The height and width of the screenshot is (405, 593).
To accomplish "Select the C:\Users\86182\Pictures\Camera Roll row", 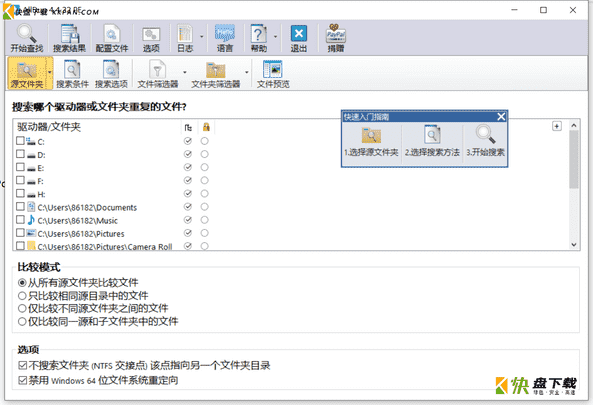I will 105,247.
